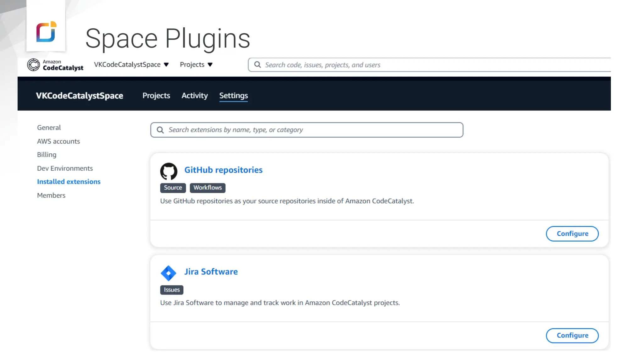Open the Jira Software title link
Viewport: 644px width, 362px height.
pyautogui.click(x=211, y=272)
